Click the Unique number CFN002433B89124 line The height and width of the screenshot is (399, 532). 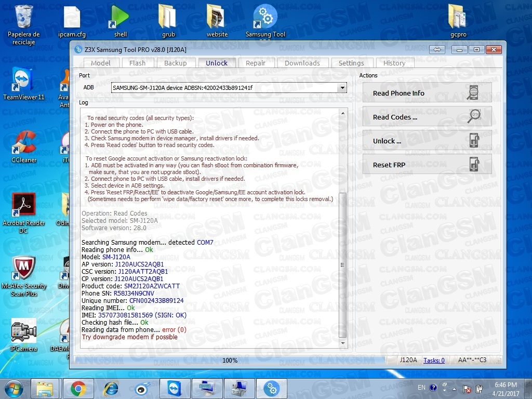click(132, 301)
